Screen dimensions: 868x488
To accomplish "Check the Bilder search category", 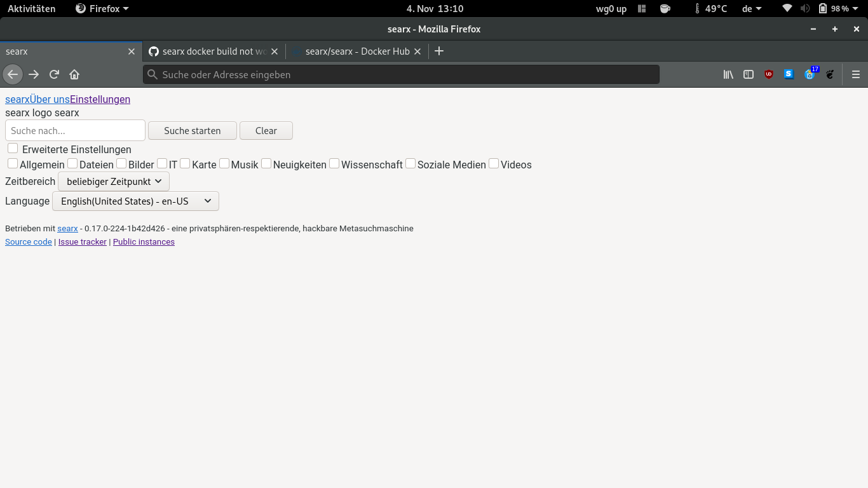I will pyautogui.click(x=121, y=163).
